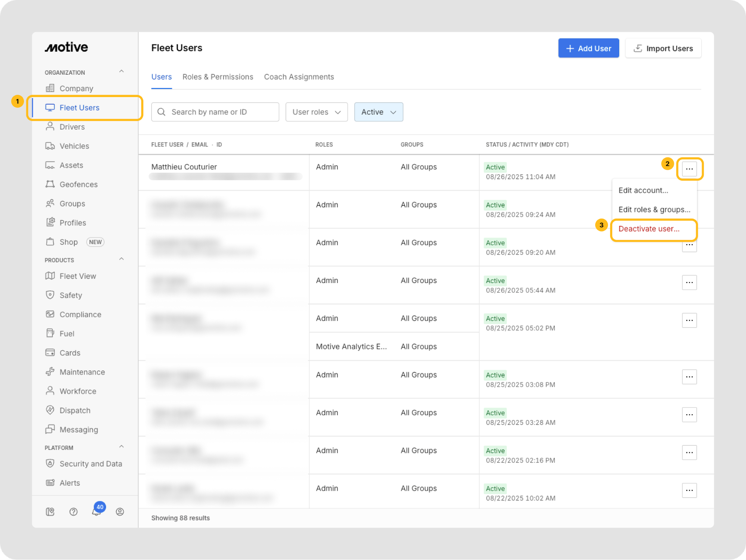
Task: Click the map pin icon in footer
Action: (x=50, y=511)
